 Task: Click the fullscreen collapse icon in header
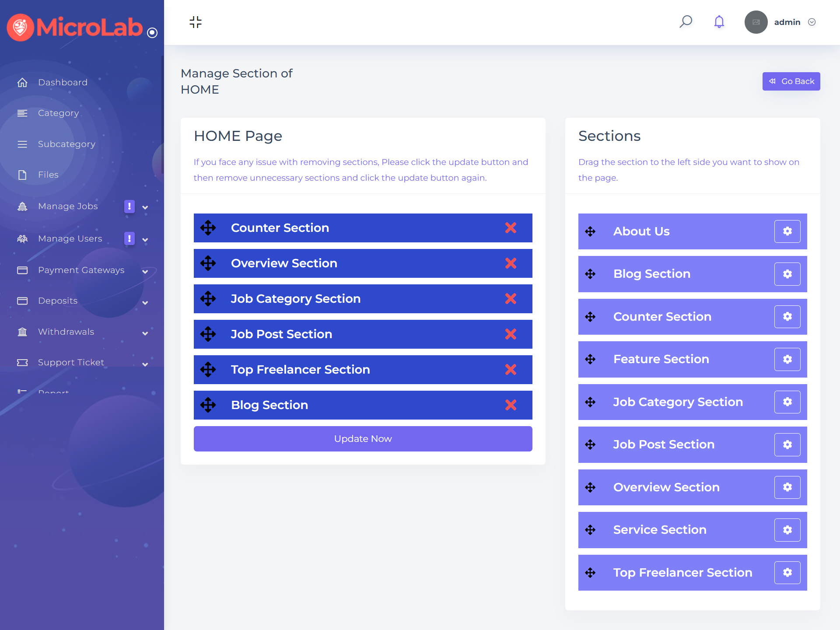[196, 22]
